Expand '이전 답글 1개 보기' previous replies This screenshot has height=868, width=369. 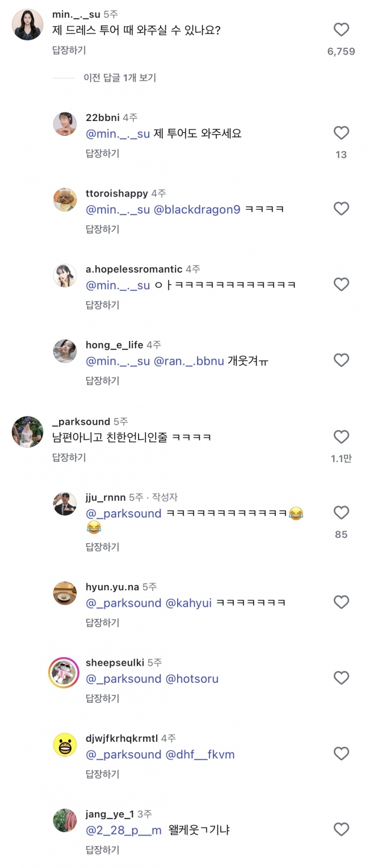pyautogui.click(x=119, y=78)
